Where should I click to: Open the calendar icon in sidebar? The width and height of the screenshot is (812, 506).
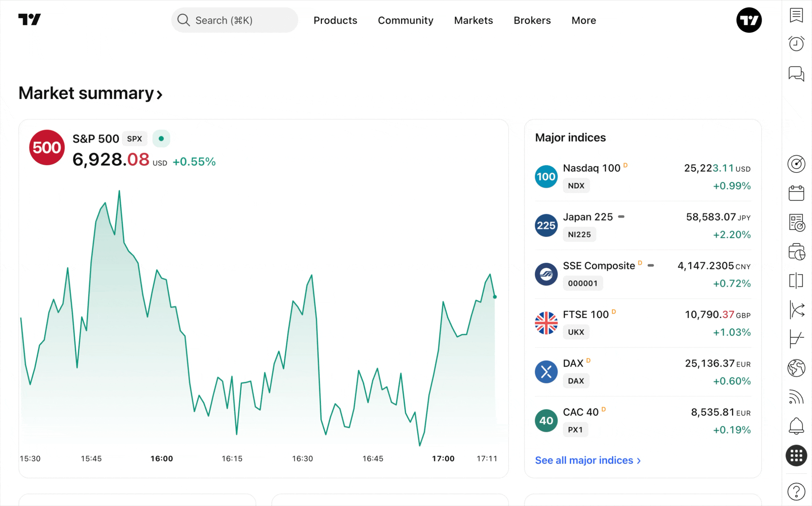pyautogui.click(x=796, y=193)
